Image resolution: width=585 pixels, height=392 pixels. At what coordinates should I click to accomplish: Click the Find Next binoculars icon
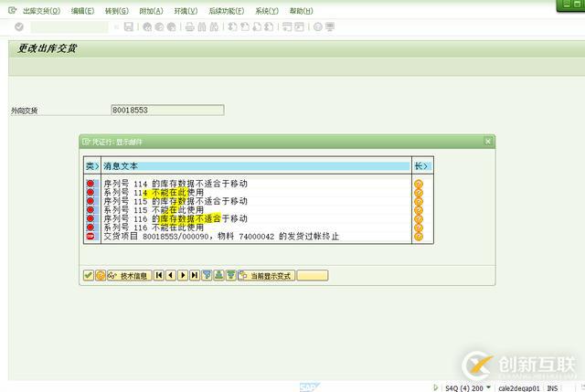click(214, 26)
